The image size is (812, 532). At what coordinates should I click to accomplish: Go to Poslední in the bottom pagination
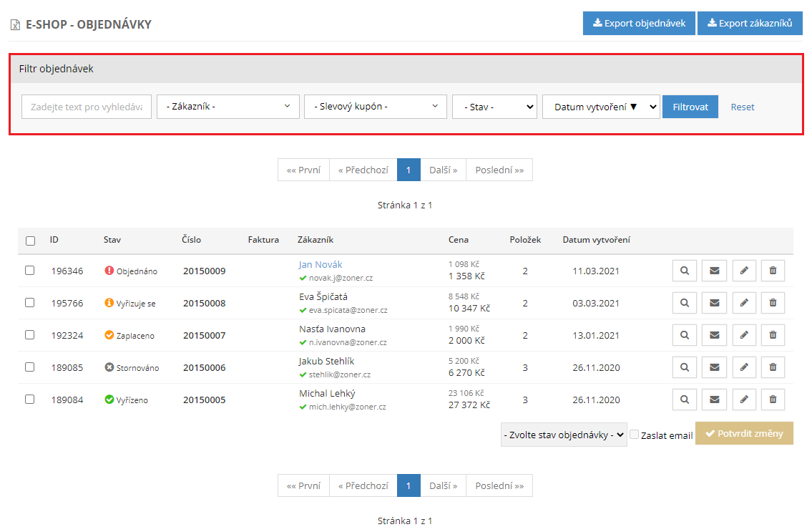pos(499,486)
